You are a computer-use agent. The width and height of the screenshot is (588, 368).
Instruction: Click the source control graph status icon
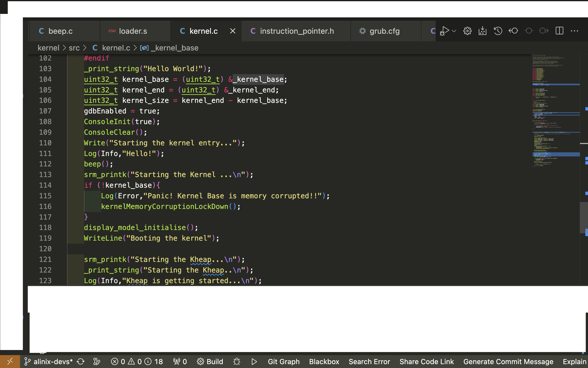tap(97, 362)
